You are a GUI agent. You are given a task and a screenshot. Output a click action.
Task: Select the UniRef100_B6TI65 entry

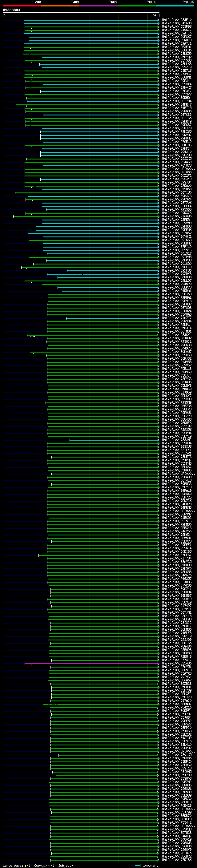coord(177,118)
